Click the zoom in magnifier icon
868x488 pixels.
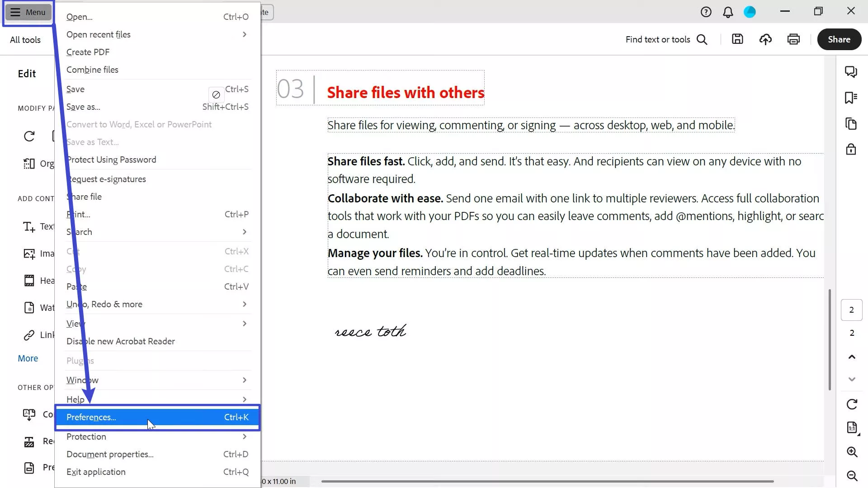pos(852,452)
